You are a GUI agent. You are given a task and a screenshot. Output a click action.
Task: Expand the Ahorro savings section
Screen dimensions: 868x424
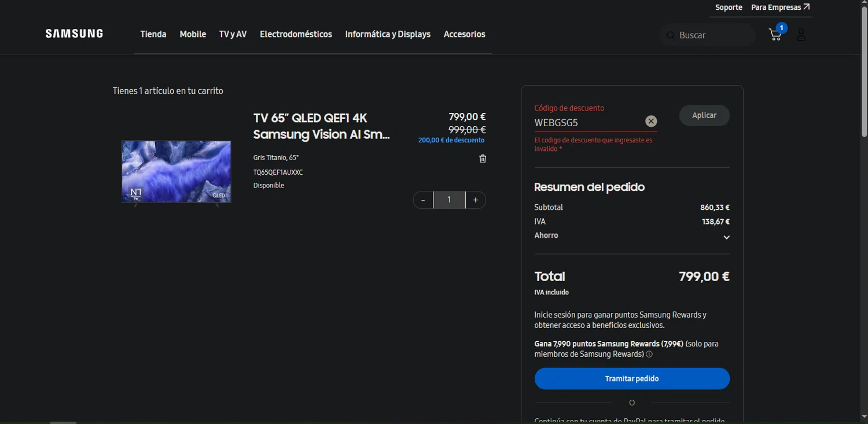click(x=726, y=237)
